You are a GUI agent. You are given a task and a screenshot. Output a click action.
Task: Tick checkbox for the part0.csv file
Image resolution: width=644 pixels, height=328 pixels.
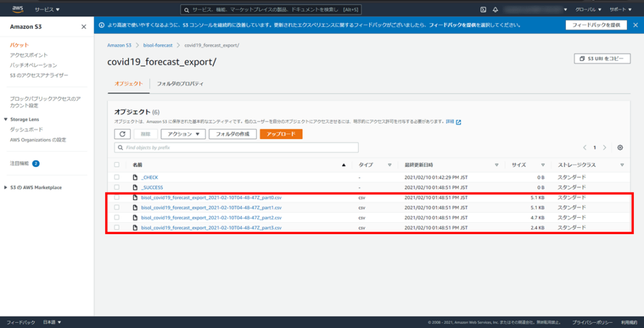click(117, 197)
